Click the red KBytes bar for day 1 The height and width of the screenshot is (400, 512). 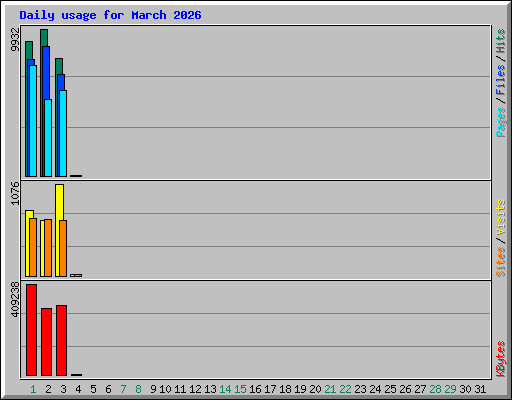pyautogui.click(x=31, y=330)
